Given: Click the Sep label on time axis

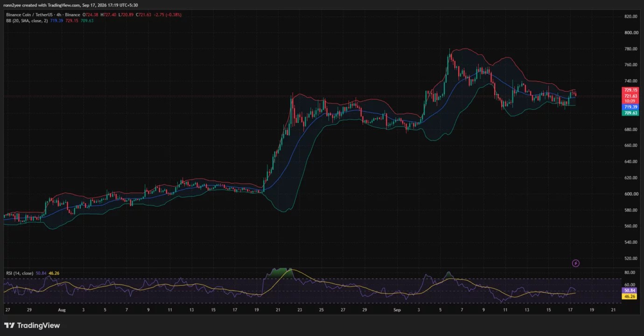Looking at the screenshot, I should [x=396, y=309].
